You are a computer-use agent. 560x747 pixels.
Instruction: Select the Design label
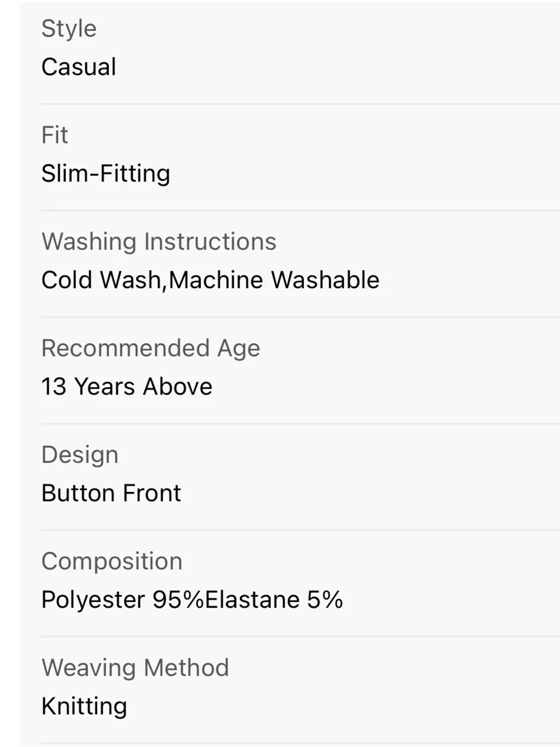[80, 455]
